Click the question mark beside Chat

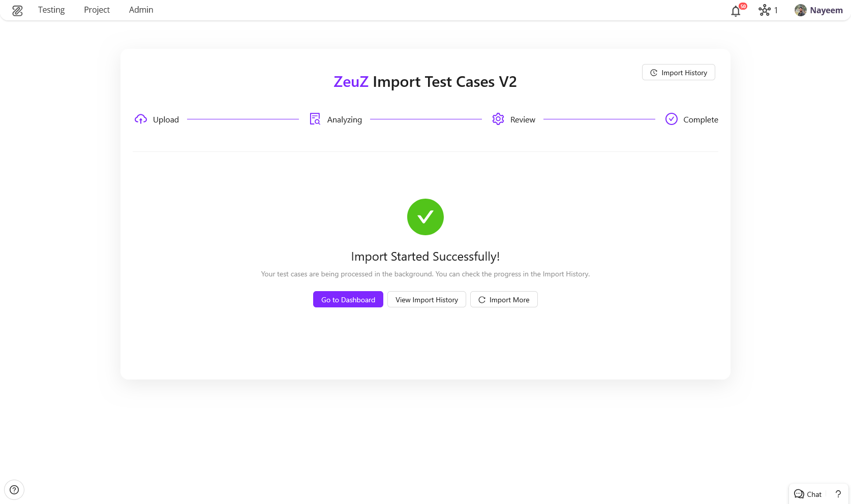(838, 494)
